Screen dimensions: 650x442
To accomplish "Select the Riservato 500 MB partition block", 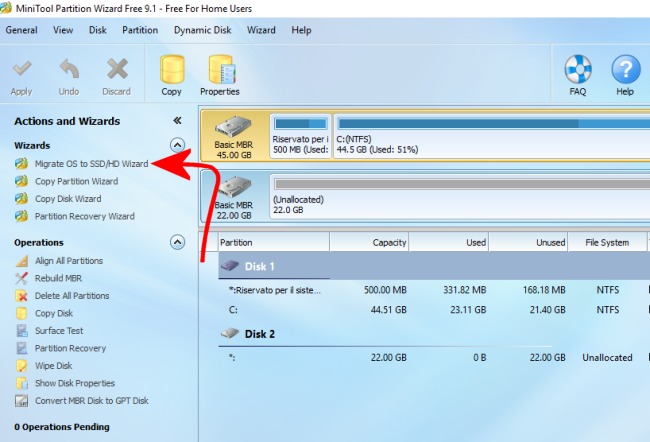I will pos(301,136).
